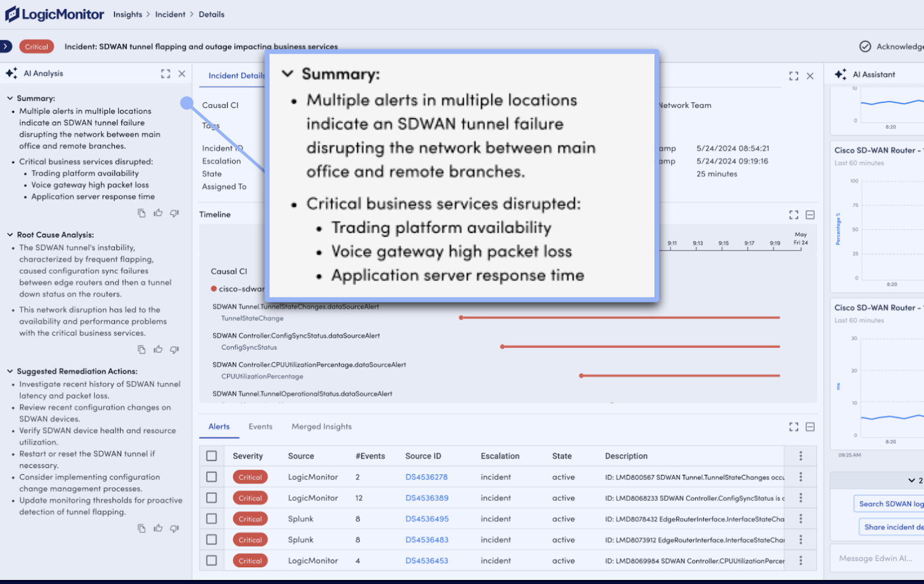Open row menu for alert DS4536453
This screenshot has width=924, height=584.
[x=800, y=560]
